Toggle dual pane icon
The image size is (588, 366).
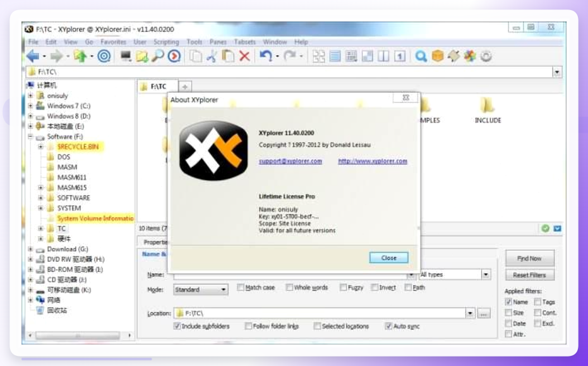pos(383,56)
